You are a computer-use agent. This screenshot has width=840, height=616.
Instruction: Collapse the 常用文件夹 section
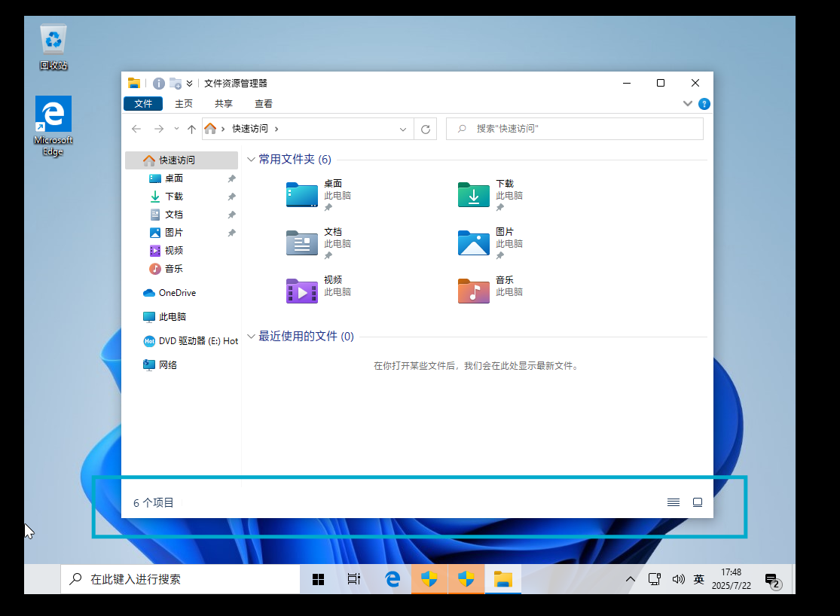(x=252, y=160)
